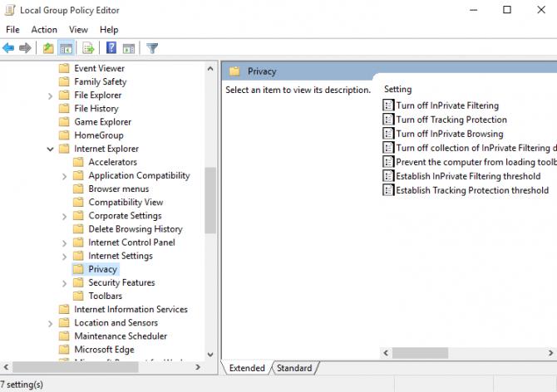557x392 pixels.
Task: Open Help via blue question icon
Action: coord(111,47)
